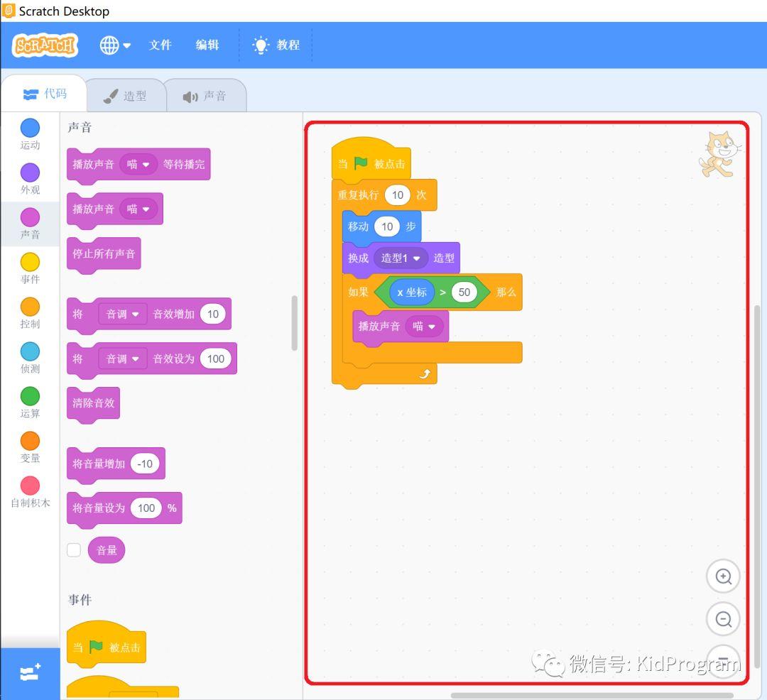Open 造型1 dropdown in 换成 block
This screenshot has width=767, height=700.
[x=400, y=258]
